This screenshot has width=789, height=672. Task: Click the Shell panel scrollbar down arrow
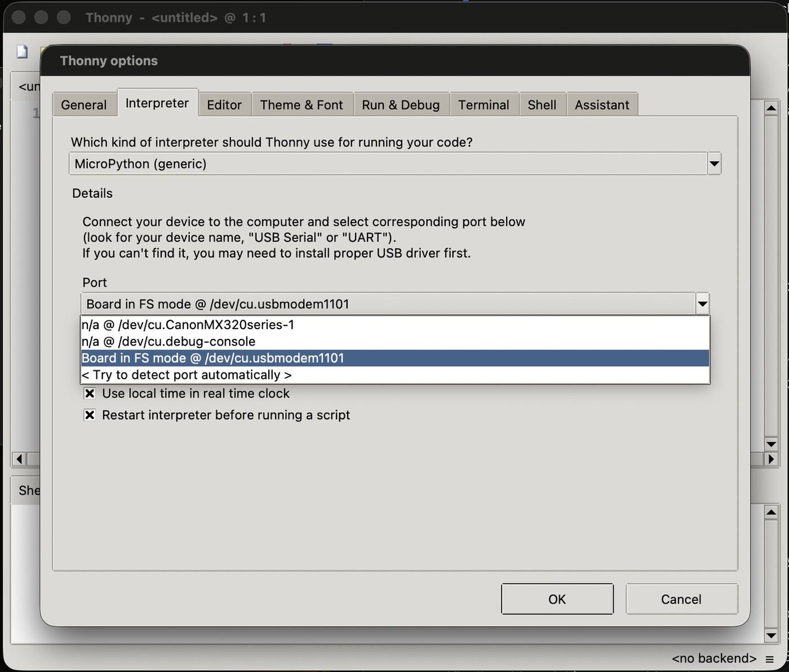(772, 636)
